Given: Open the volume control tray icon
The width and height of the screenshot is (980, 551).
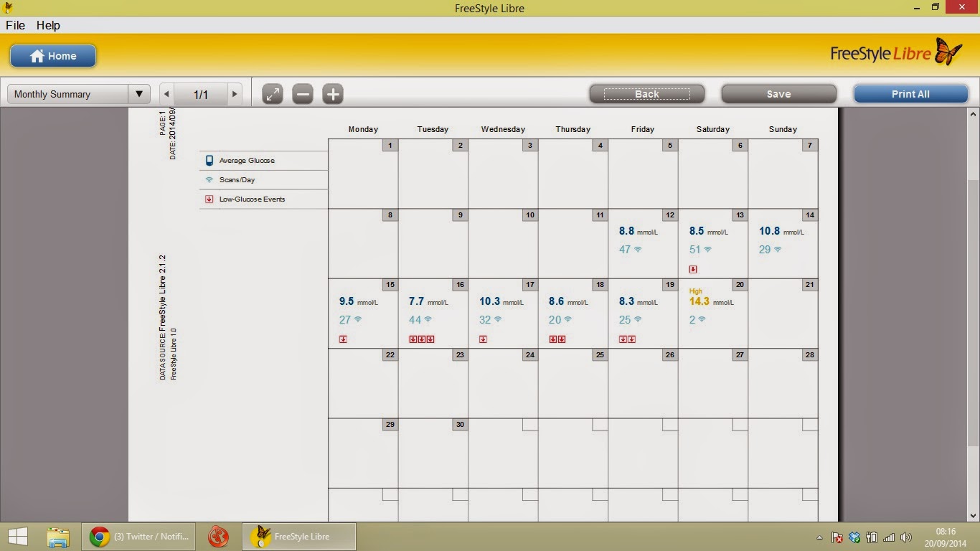Looking at the screenshot, I should (906, 537).
